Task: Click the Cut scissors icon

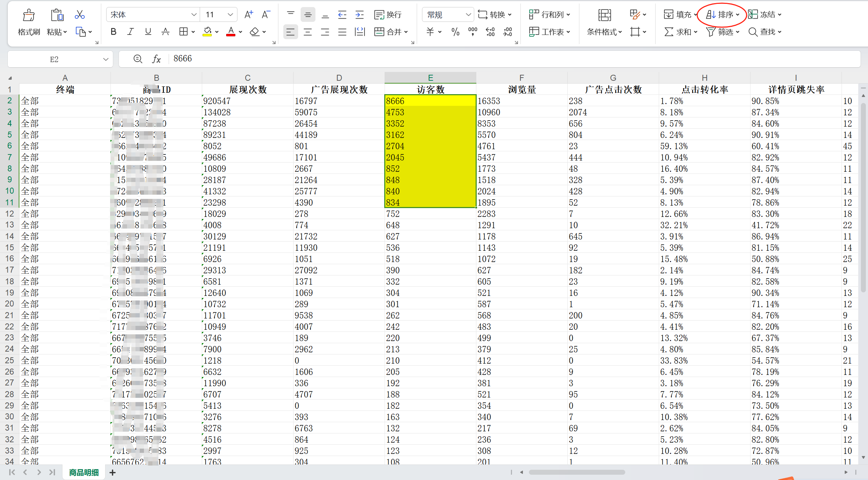Action: [80, 15]
